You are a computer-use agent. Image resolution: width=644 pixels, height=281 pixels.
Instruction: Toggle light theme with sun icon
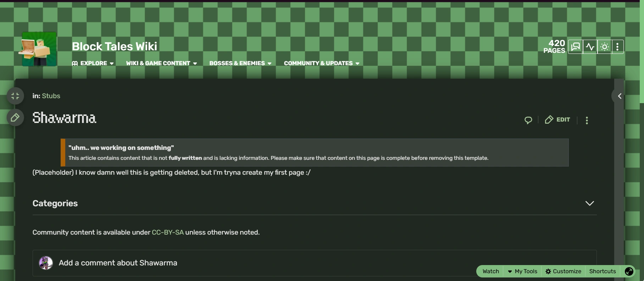click(605, 47)
